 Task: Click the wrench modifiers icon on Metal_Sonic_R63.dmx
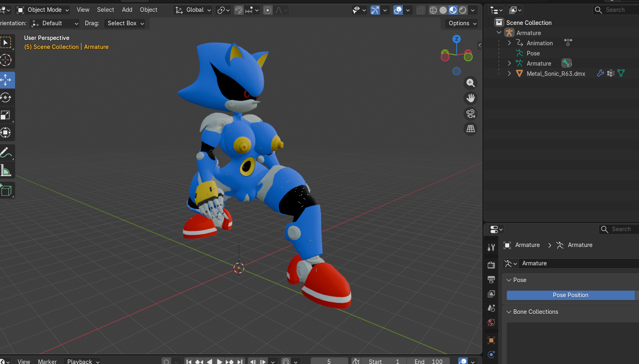click(600, 73)
